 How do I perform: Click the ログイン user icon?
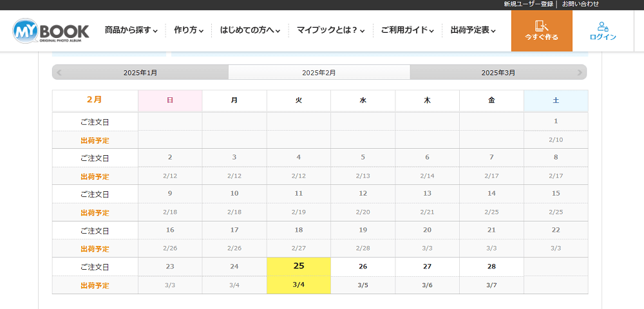pyautogui.click(x=603, y=26)
